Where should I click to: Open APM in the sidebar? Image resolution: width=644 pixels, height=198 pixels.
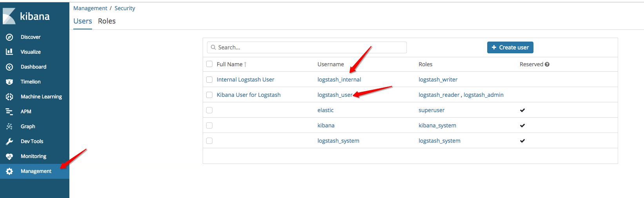[x=34, y=111]
